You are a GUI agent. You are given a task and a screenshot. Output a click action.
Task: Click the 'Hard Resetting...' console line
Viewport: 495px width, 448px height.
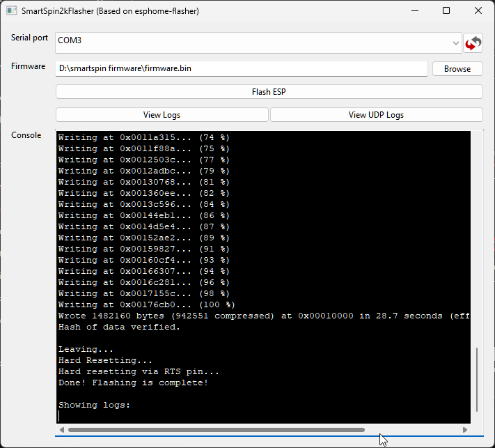coord(105,360)
